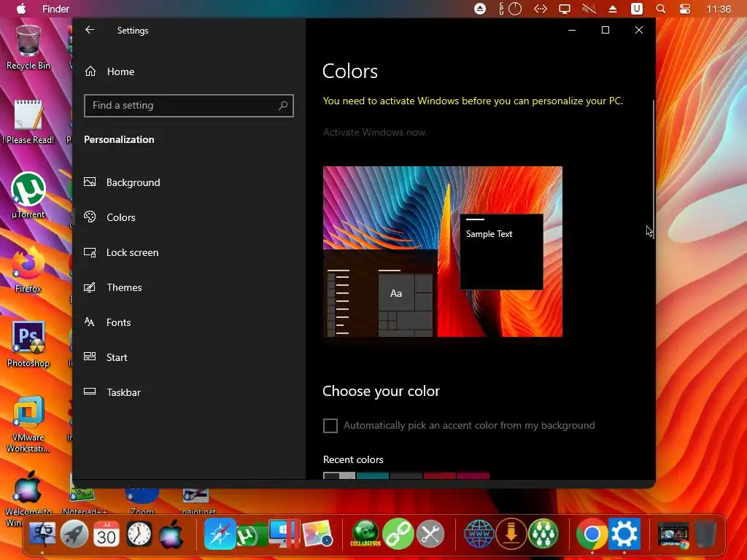Open the Photoshop desktop shortcut
The height and width of the screenshot is (560, 747).
28,344
